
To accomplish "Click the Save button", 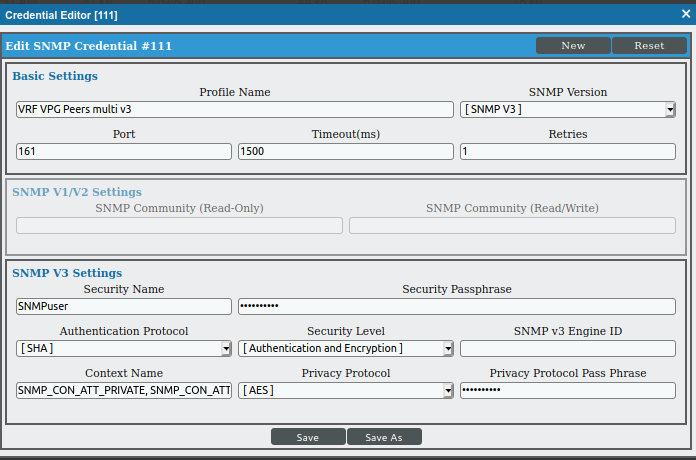I will tap(308, 437).
